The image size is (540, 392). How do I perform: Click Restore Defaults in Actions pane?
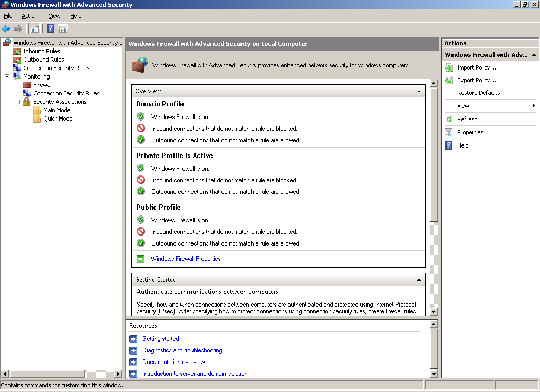coord(479,93)
